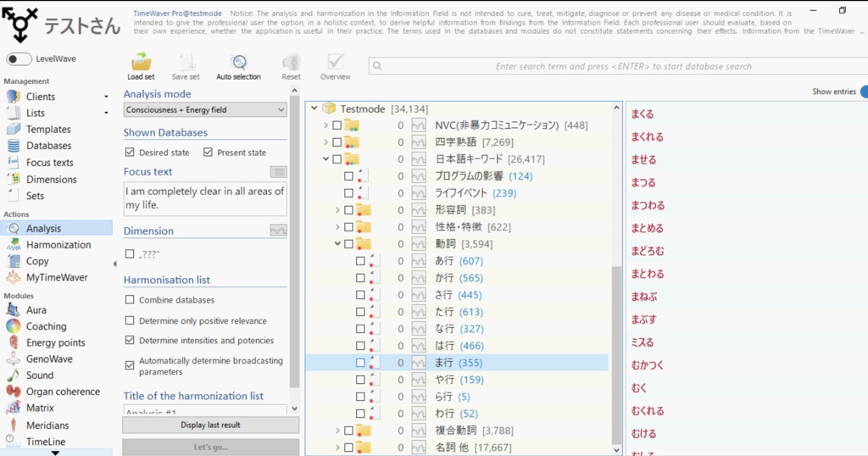Screen dimensions: 868x456
Task: Open Dimensions in sidebar
Action: 51,180
